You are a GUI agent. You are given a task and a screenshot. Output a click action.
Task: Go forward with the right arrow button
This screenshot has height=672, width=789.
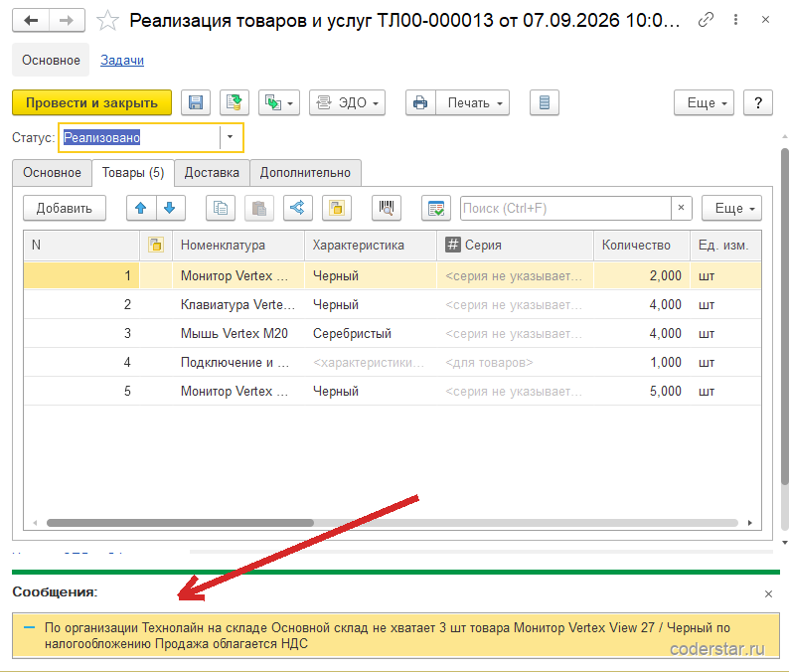click(67, 21)
